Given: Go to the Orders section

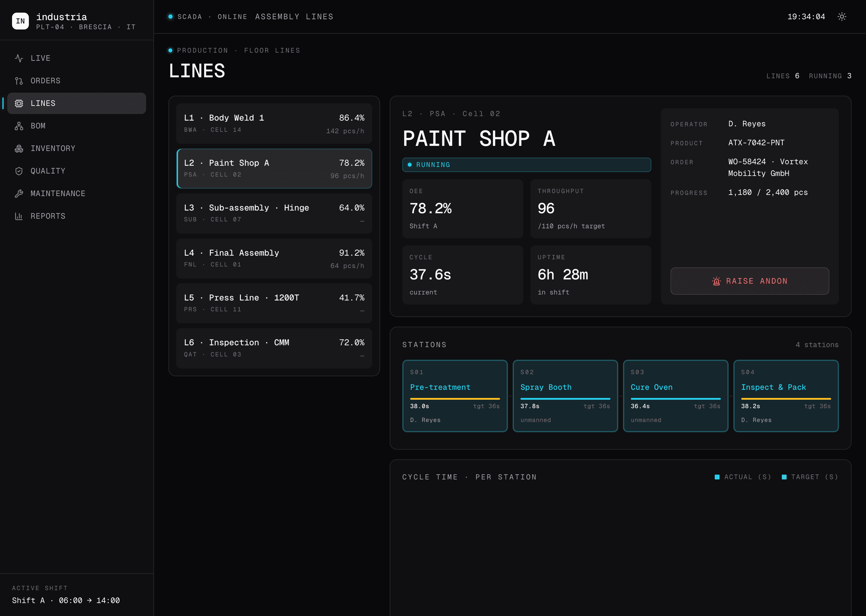Looking at the screenshot, I should click(x=77, y=81).
